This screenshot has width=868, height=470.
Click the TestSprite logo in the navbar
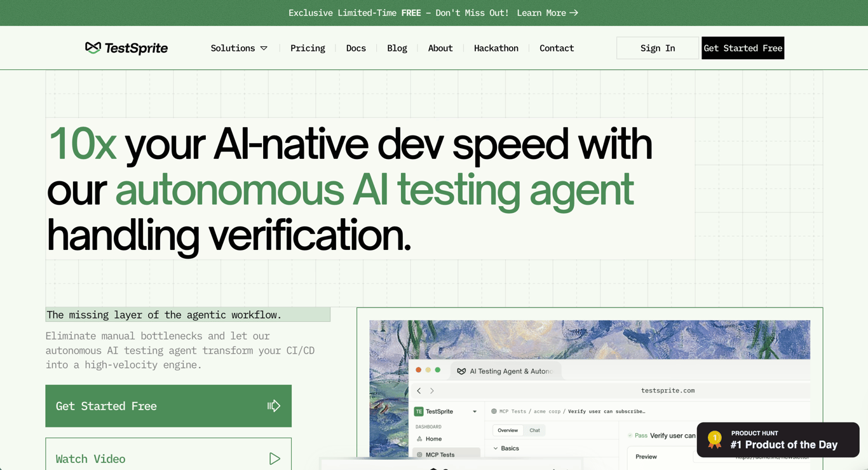coord(126,48)
